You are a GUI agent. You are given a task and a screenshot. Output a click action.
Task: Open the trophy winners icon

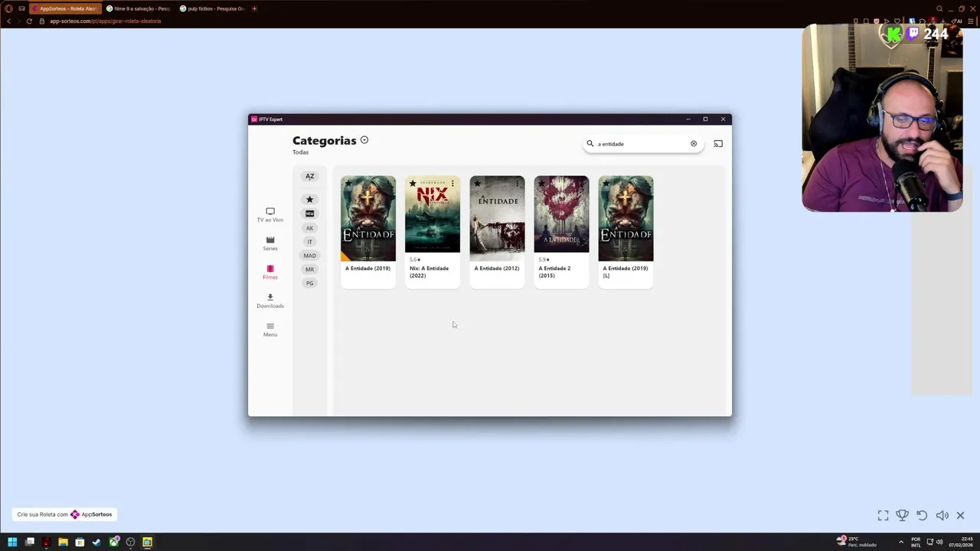click(902, 516)
